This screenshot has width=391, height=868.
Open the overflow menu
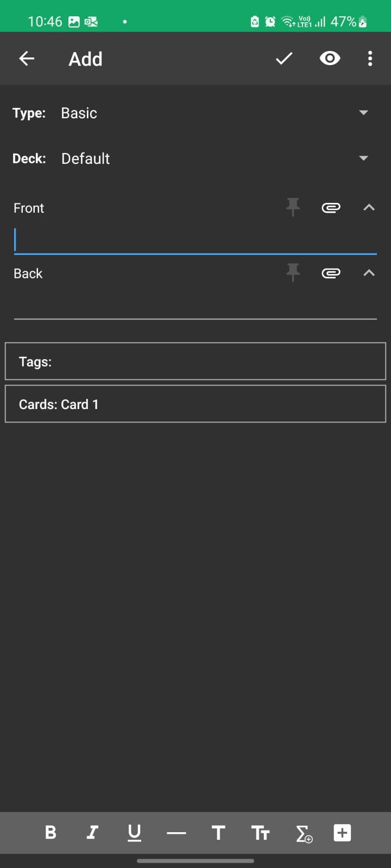(x=370, y=59)
